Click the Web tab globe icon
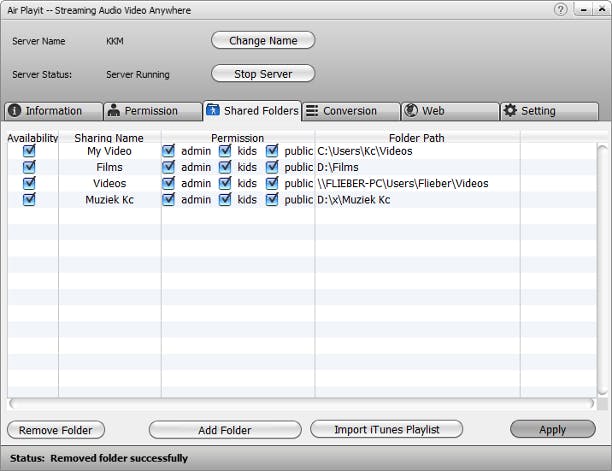Image resolution: width=612 pixels, height=471 pixels. pyautogui.click(x=411, y=110)
